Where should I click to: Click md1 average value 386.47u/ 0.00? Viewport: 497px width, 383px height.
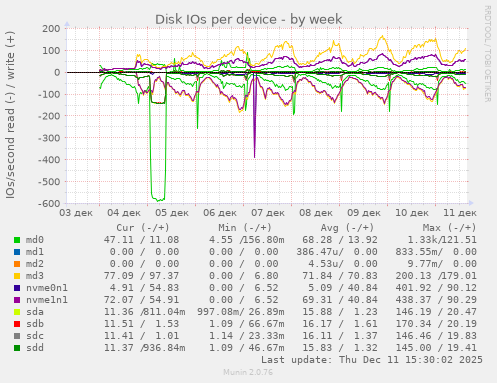[x=337, y=252]
